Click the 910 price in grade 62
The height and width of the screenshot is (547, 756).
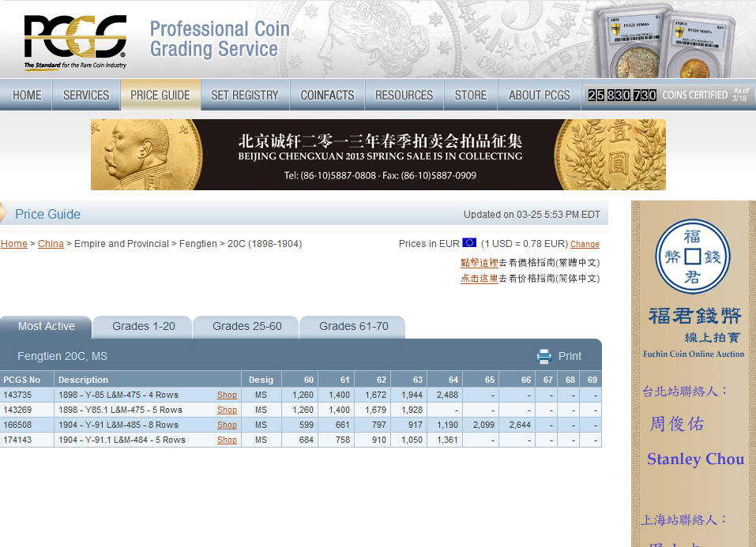(x=379, y=440)
